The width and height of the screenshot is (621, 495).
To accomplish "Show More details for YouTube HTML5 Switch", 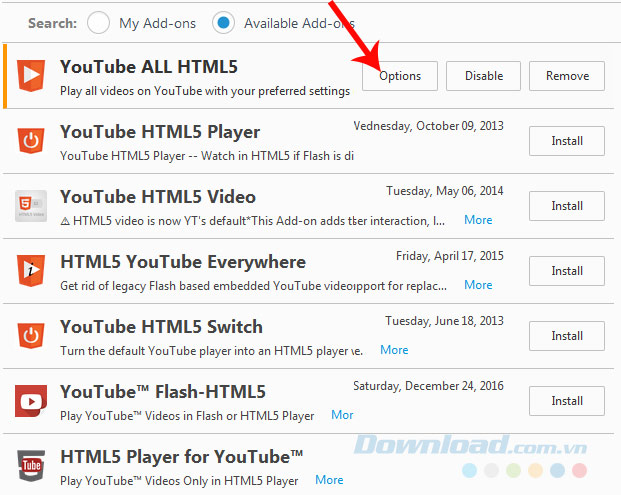I will tap(394, 350).
